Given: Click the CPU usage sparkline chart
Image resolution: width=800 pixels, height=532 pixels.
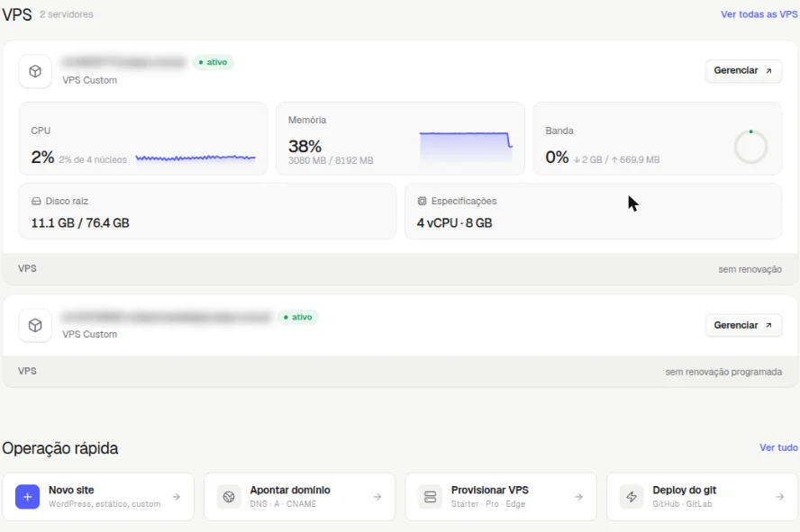Looking at the screenshot, I should tap(195, 158).
